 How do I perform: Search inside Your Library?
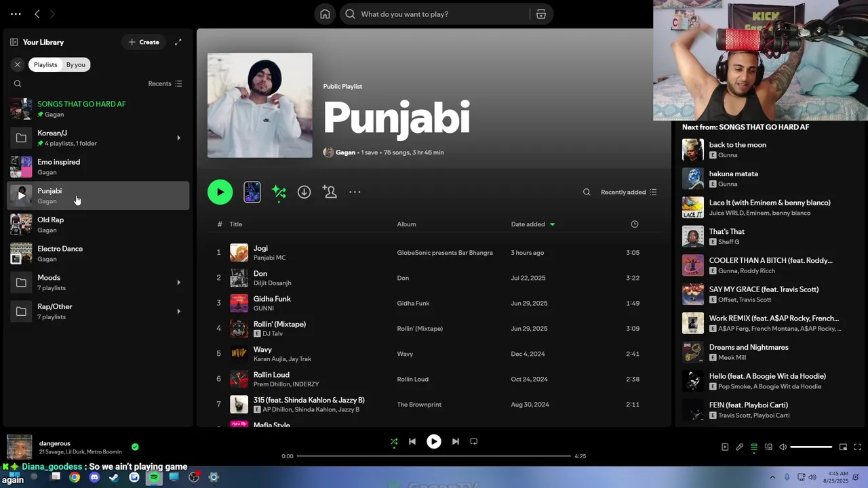(18, 84)
